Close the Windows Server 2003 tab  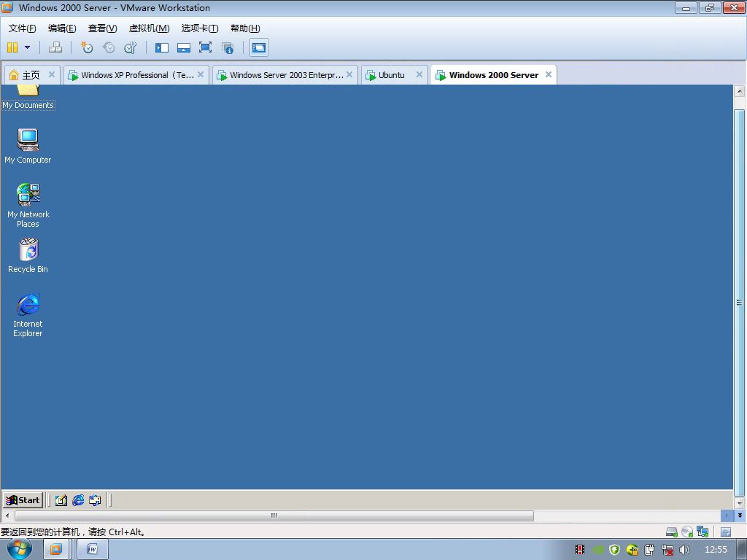(x=349, y=74)
